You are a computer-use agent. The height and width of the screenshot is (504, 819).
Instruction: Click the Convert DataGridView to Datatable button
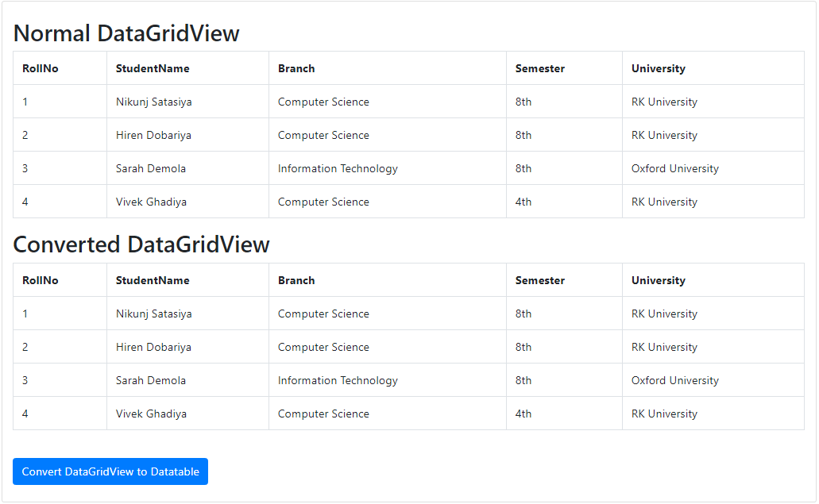tap(110, 471)
